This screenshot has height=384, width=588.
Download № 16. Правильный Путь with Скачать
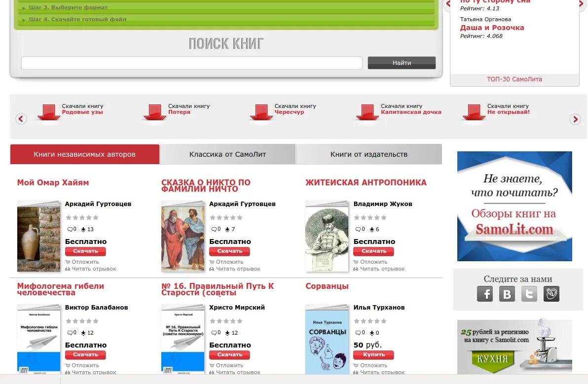(x=229, y=354)
